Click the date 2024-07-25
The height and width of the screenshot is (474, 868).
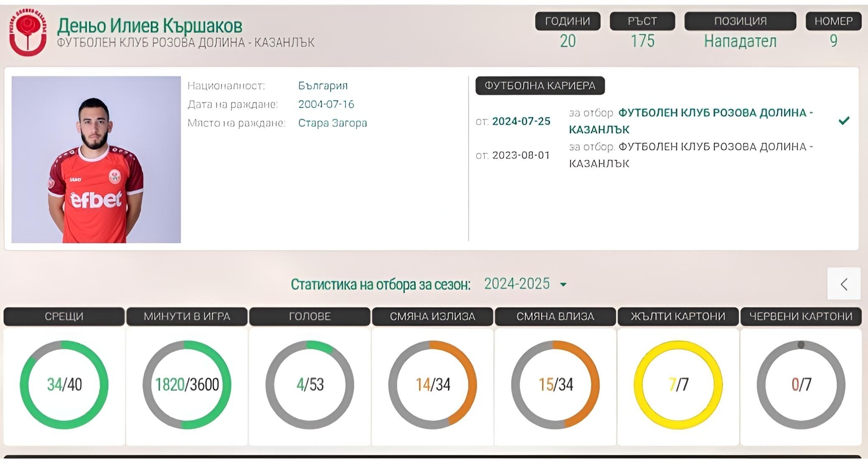(521, 121)
